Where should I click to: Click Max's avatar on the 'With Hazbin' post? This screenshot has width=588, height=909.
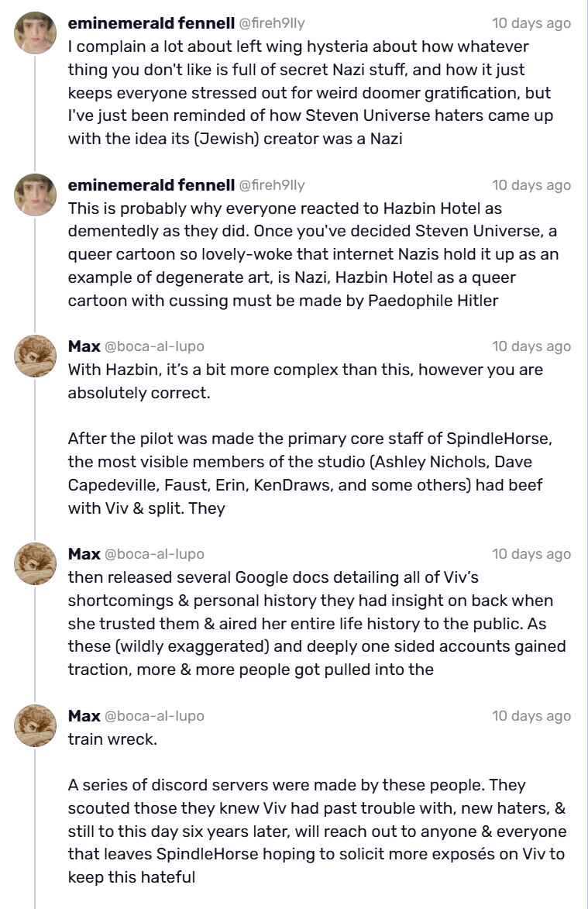(x=36, y=356)
